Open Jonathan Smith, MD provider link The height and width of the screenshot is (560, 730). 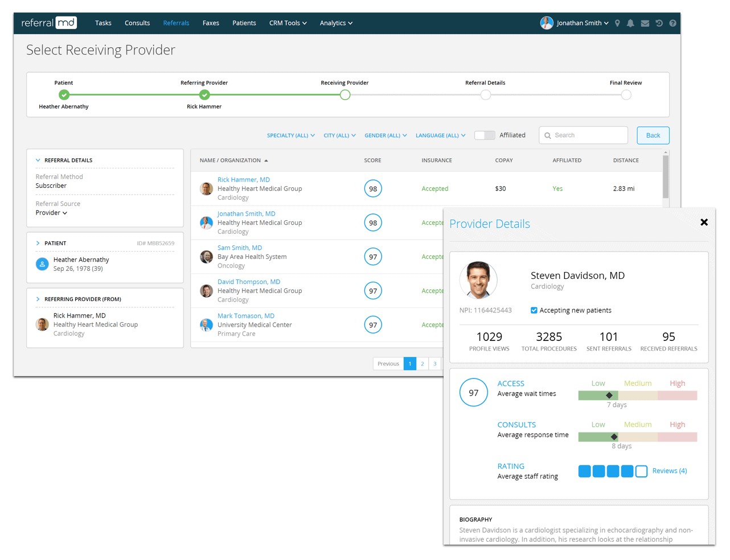(247, 214)
